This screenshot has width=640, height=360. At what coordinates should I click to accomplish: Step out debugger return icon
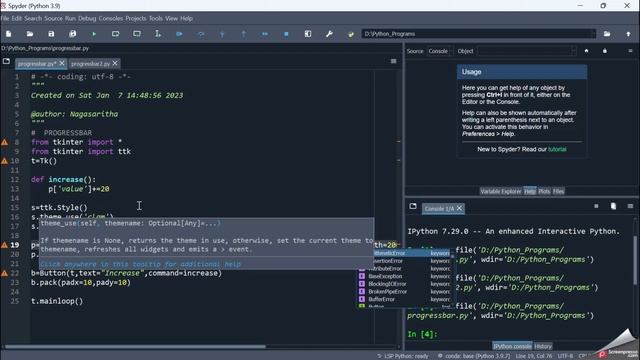pos(244,34)
